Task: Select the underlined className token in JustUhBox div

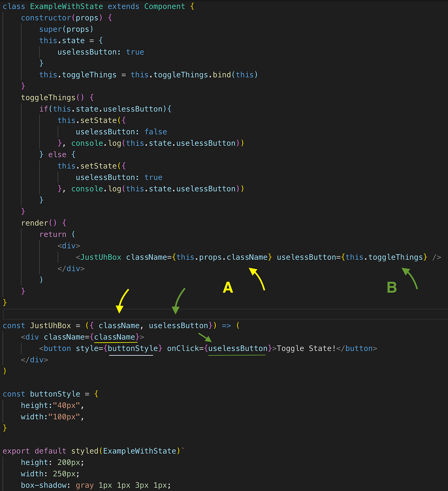Action: pos(115,337)
